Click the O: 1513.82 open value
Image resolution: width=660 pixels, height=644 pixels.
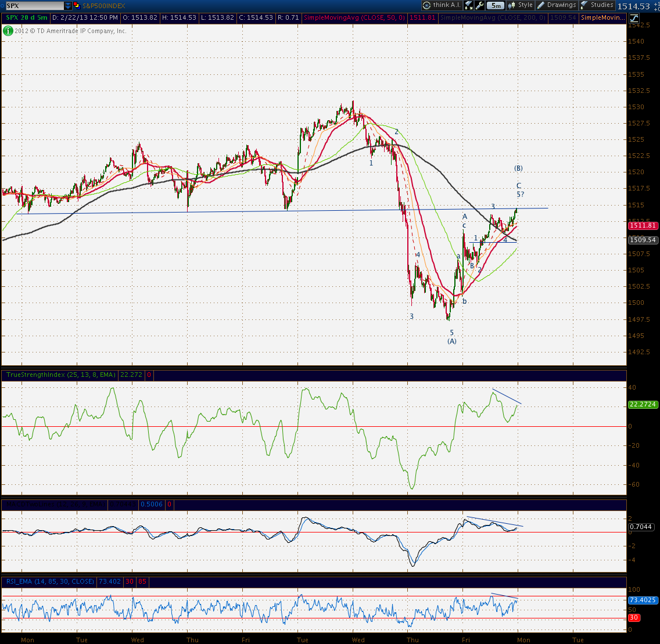pos(140,17)
